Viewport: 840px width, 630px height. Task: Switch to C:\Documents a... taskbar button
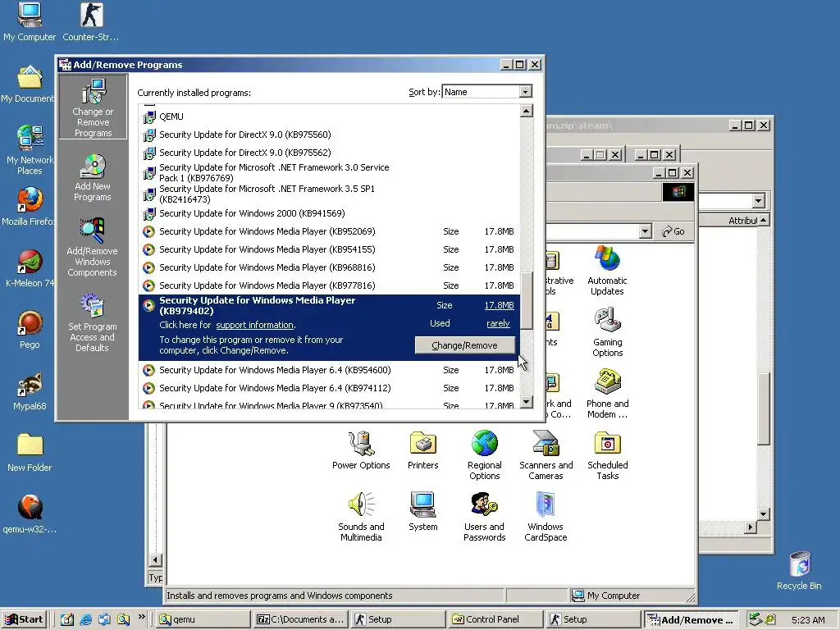pyautogui.click(x=301, y=620)
